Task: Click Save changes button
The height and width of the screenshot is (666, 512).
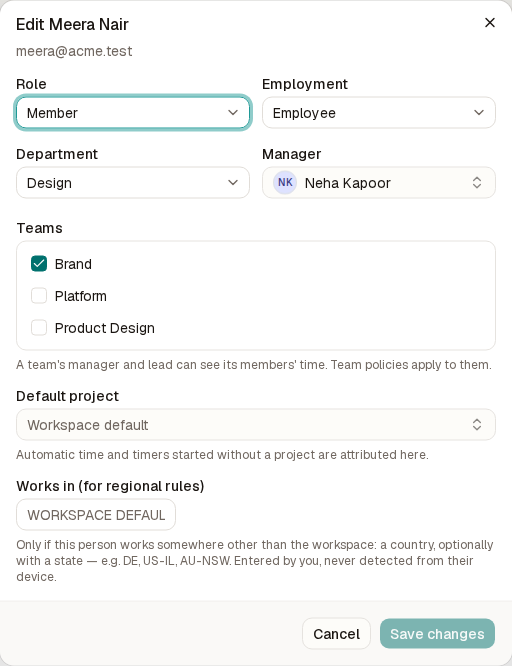Action: pos(437,634)
